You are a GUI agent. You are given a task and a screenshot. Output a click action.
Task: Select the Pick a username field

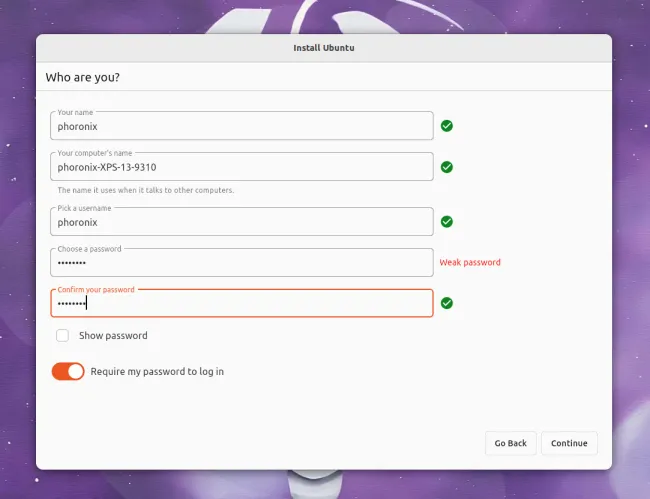point(242,222)
